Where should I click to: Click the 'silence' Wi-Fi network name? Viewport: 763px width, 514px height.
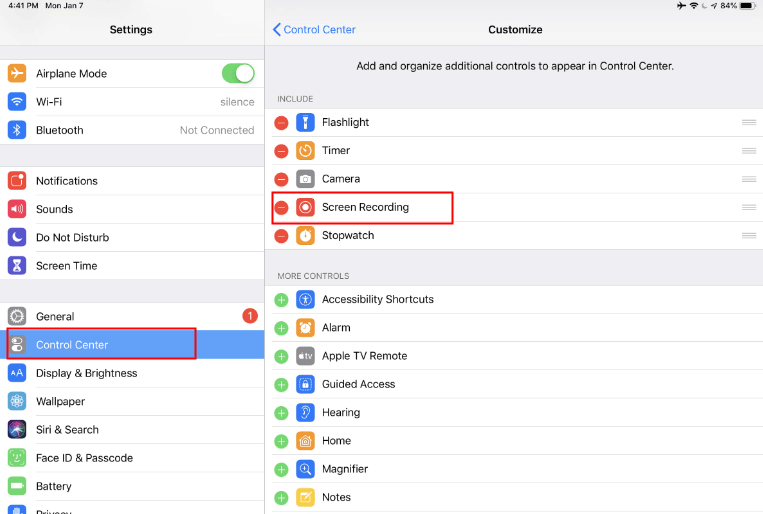[237, 102]
